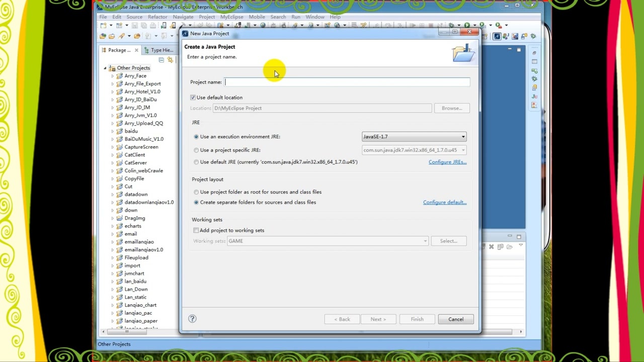This screenshot has height=362, width=644.
Task: Select the jvmchart project in tree
Action: pyautogui.click(x=134, y=274)
